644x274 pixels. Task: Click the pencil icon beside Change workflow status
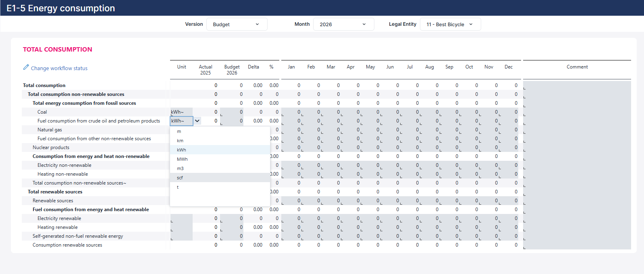tap(26, 67)
